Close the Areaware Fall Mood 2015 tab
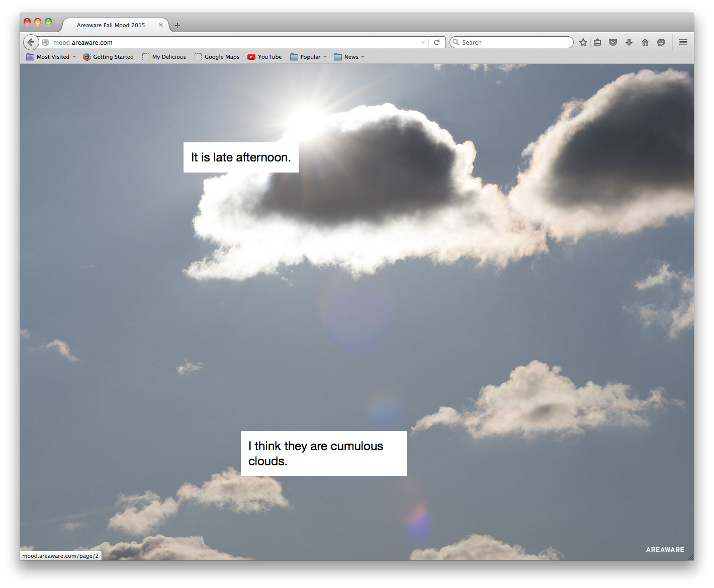 click(x=161, y=25)
